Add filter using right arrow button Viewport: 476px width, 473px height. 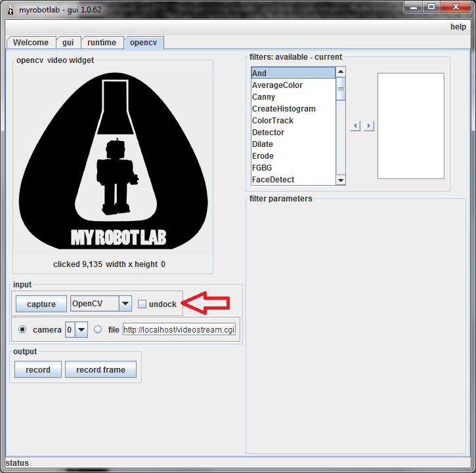[x=369, y=125]
